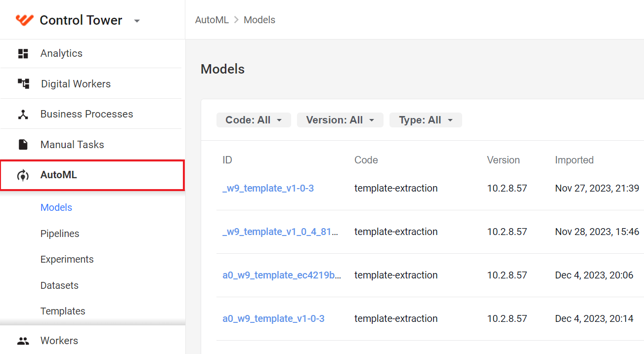The height and width of the screenshot is (354, 644).
Task: Click the Analytics dashboard icon
Action: pos(23,53)
